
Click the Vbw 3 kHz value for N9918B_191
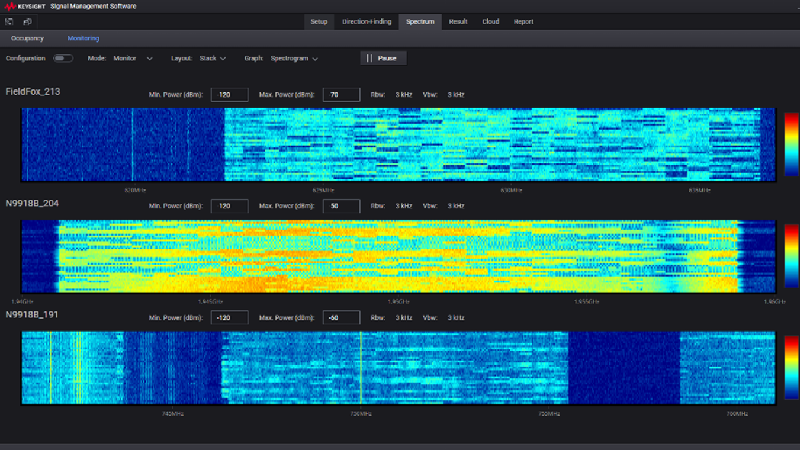(x=456, y=317)
